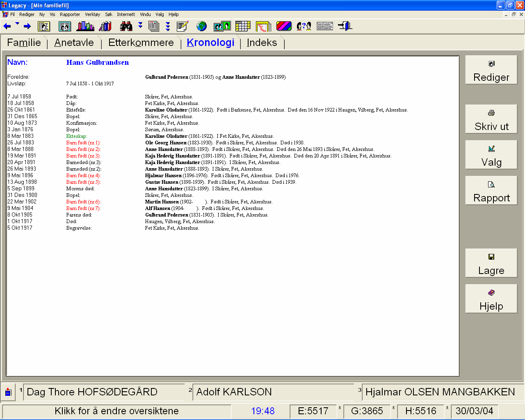Click the Hjelp side button
Screen dimensions: 525x420
pos(491,299)
